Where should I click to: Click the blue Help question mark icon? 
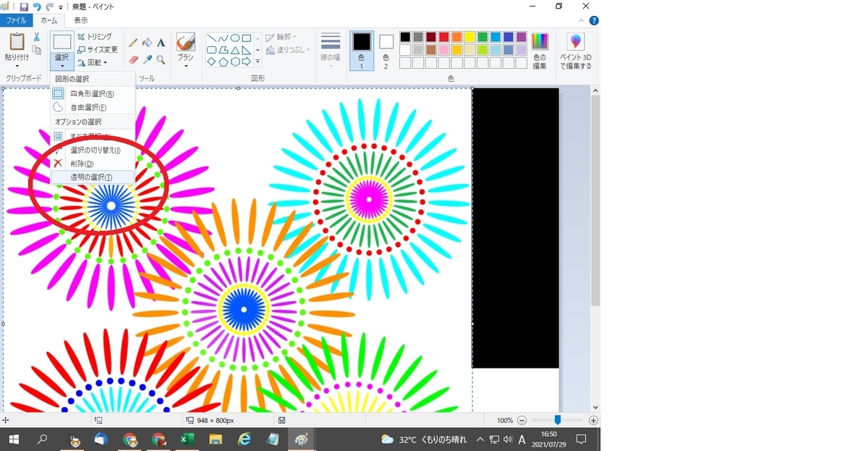[594, 21]
